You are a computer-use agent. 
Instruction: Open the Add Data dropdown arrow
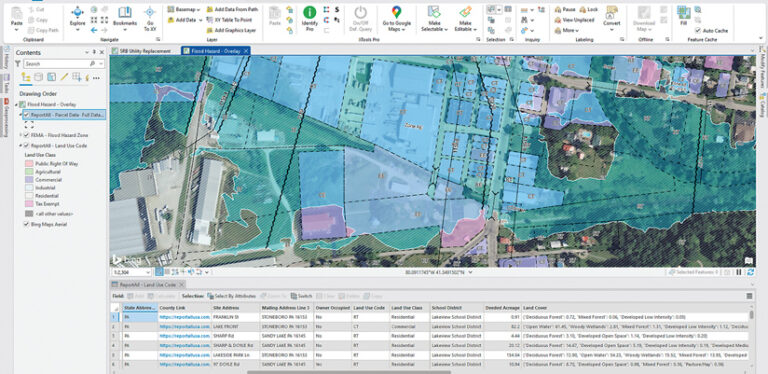201,20
